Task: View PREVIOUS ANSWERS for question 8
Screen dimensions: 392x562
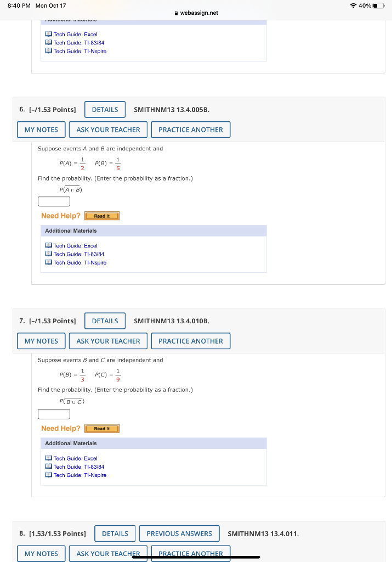Action: pyautogui.click(x=179, y=533)
